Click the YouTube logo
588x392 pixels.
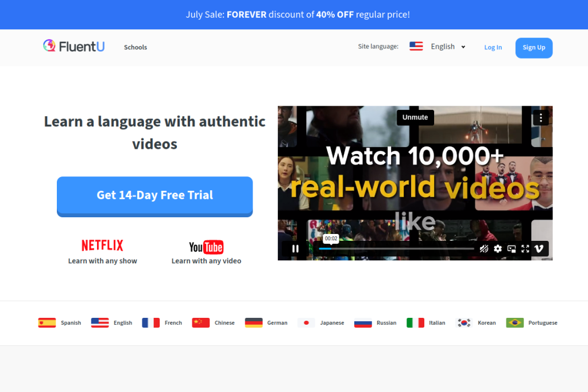click(x=206, y=247)
